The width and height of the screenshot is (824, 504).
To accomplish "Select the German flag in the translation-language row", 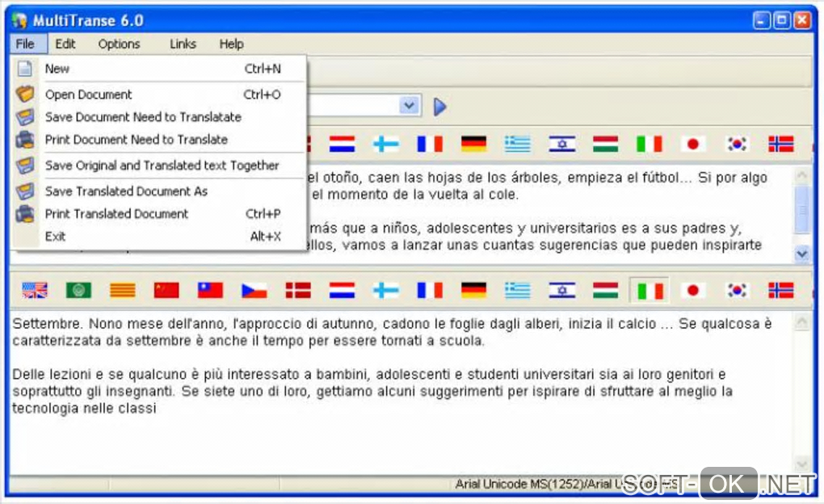I will point(474,290).
